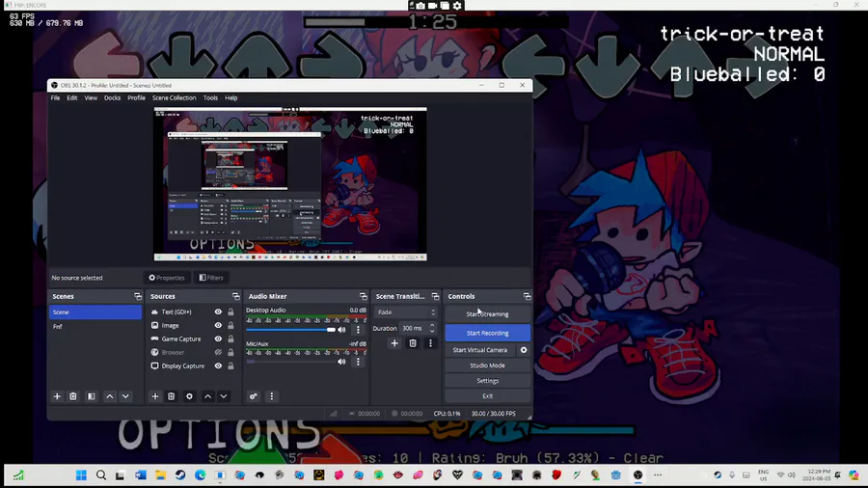Open the Edit menu
This screenshot has width=868, height=488.
72,98
